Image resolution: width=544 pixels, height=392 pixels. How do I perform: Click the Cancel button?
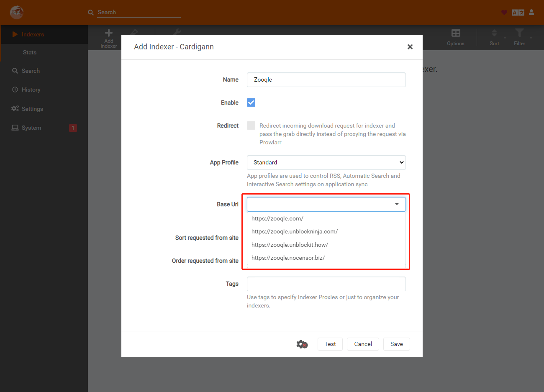(x=363, y=344)
